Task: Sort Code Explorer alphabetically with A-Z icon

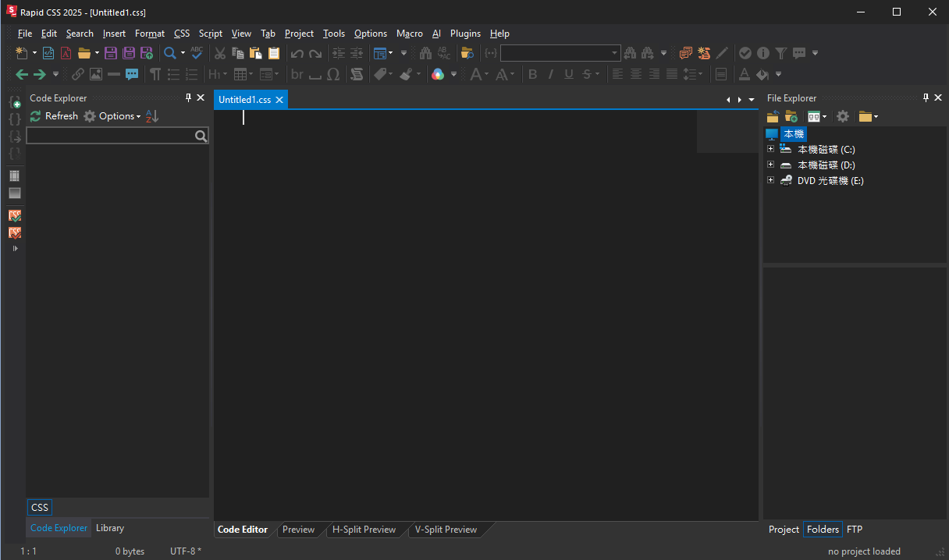Action: 152,116
